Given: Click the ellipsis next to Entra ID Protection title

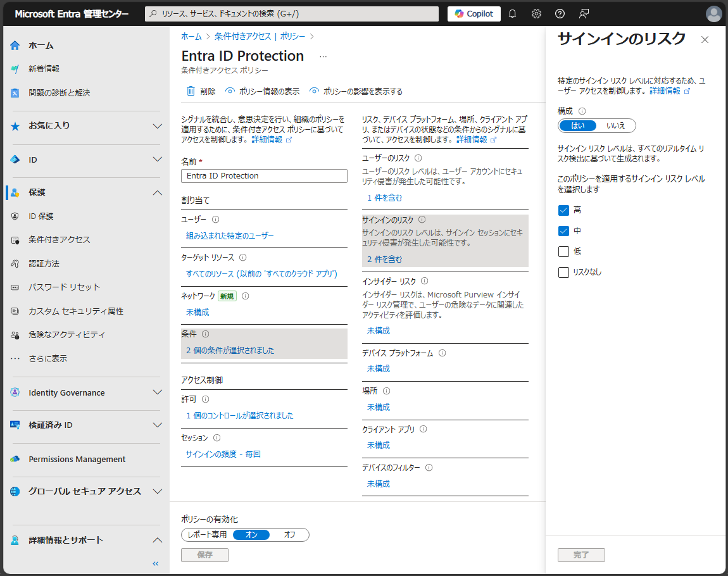Looking at the screenshot, I should [323, 56].
